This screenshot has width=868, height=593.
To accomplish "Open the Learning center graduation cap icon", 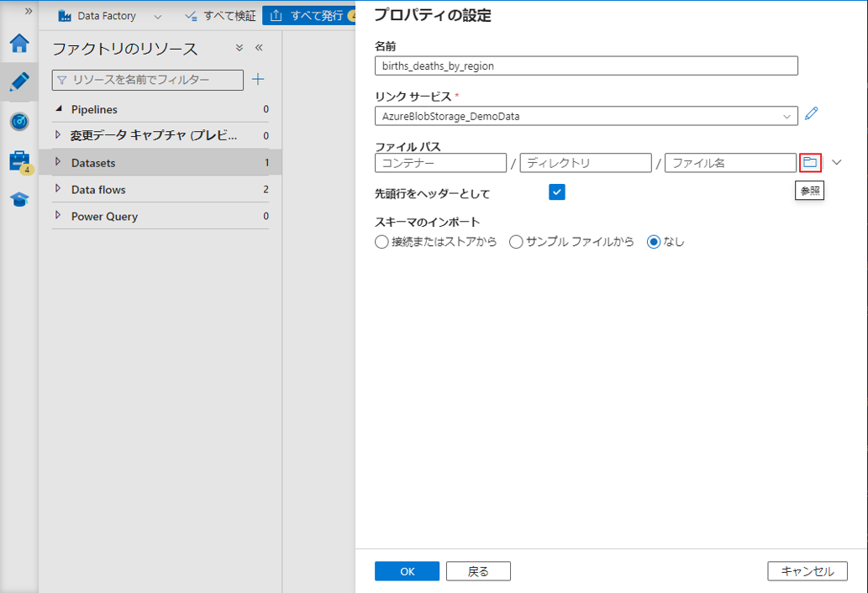I will pos(19,199).
